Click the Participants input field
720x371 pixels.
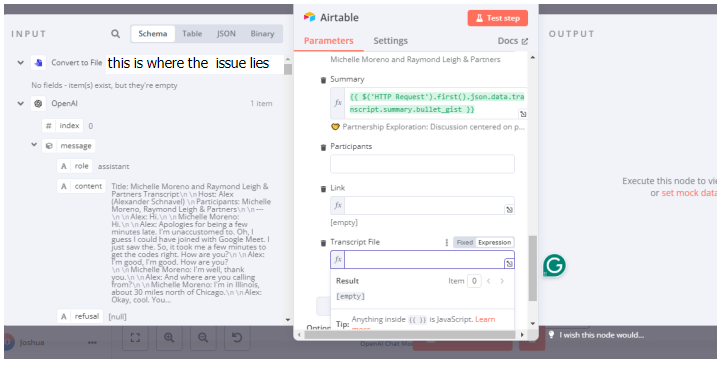422,164
